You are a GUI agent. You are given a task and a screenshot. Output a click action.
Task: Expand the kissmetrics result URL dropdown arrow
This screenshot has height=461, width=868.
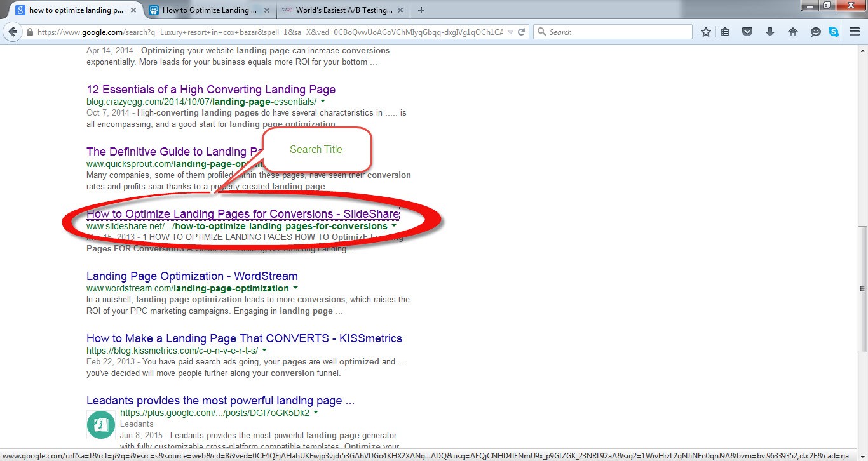[264, 351]
